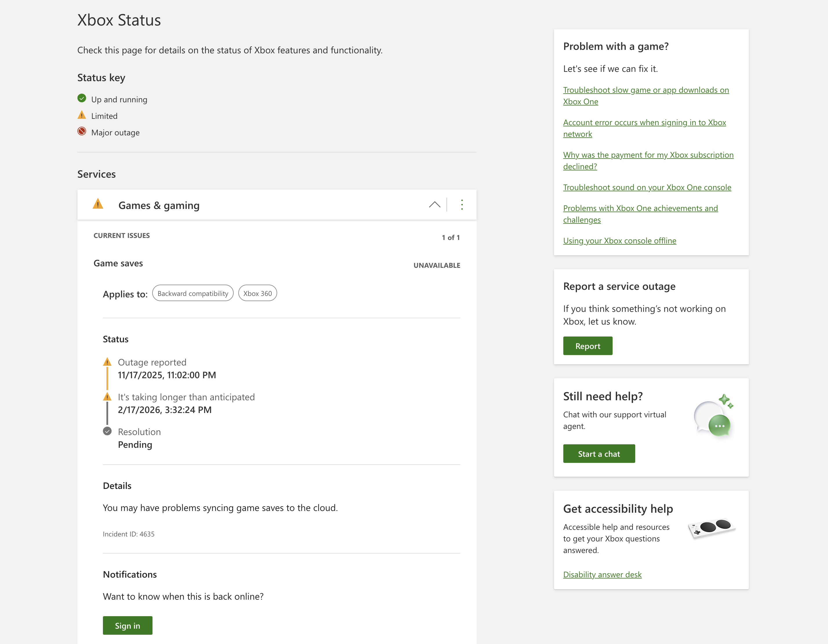Click Sign in under Notifications
Image resolution: width=828 pixels, height=644 pixels.
click(x=127, y=625)
